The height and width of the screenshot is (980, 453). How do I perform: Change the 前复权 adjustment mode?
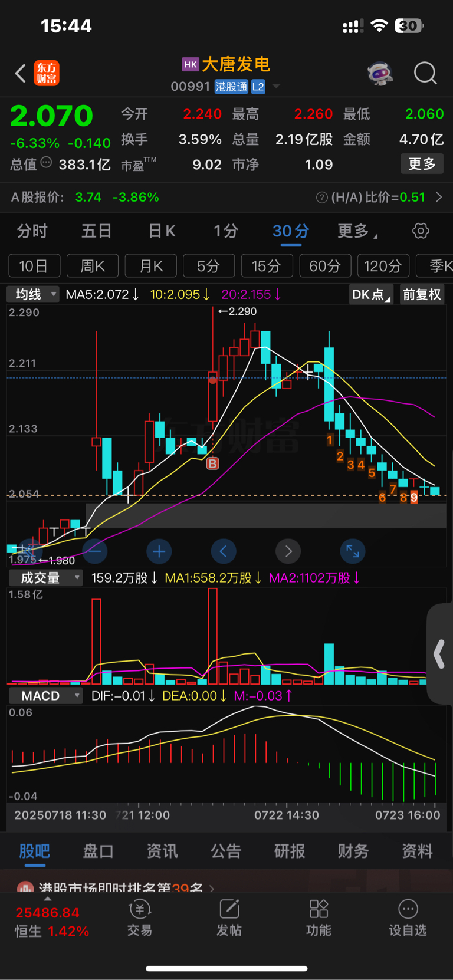tap(422, 294)
